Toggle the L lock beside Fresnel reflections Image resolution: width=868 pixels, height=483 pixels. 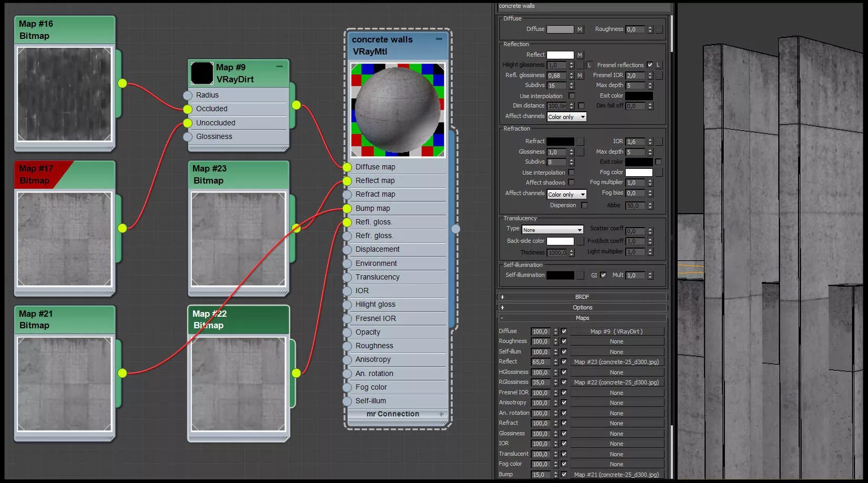[658, 65]
